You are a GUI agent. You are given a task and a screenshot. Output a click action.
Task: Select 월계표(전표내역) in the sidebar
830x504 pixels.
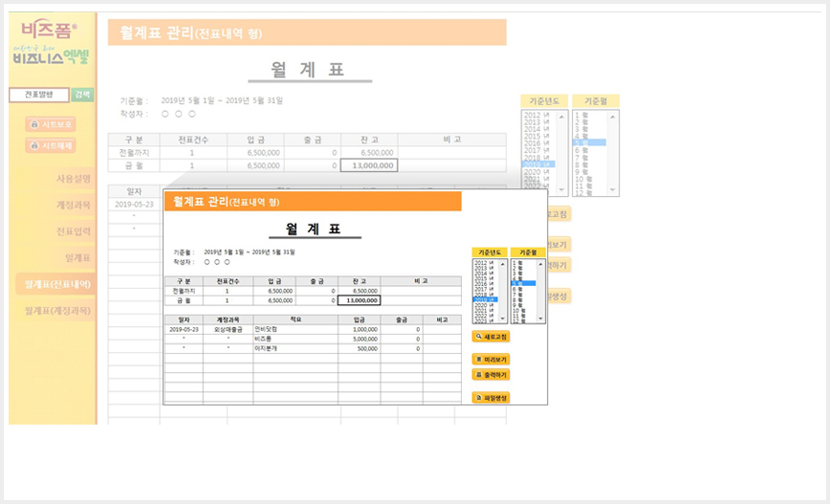tap(55, 284)
